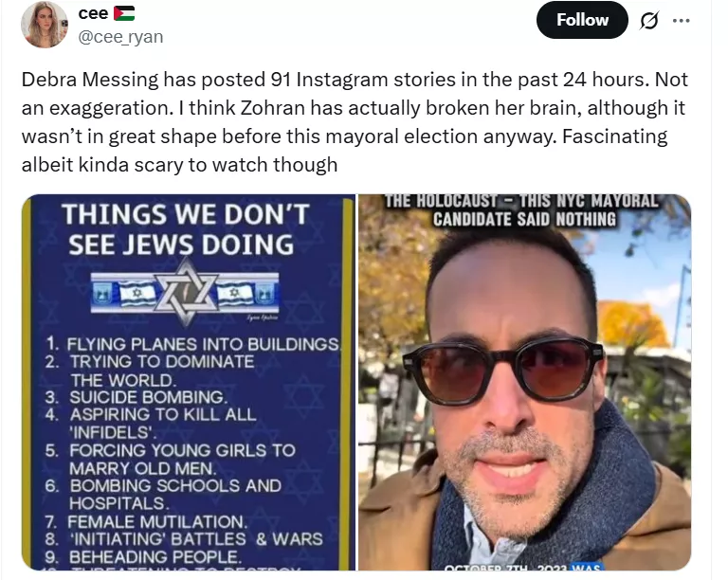
Task: Click the Israeli flag right of the star
Action: click(x=234, y=294)
